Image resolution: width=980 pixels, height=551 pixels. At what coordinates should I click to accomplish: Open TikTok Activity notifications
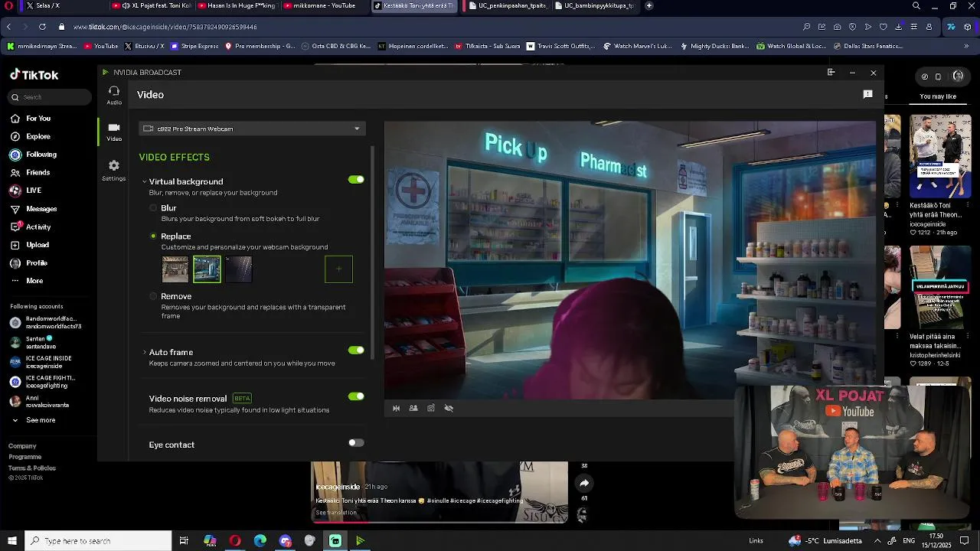[x=38, y=227]
